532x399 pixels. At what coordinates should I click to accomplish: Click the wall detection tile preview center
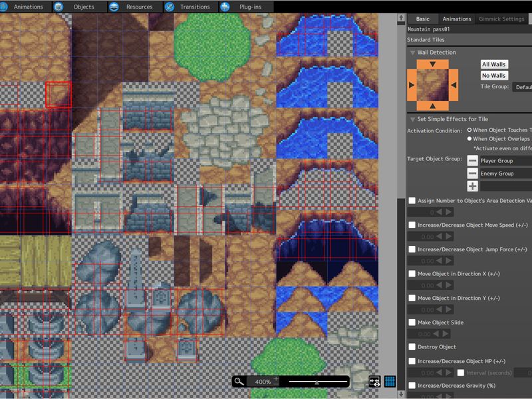coord(433,85)
